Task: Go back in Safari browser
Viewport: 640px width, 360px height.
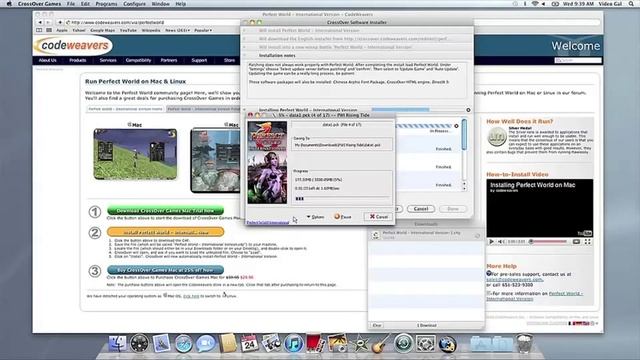Action: click(x=40, y=22)
